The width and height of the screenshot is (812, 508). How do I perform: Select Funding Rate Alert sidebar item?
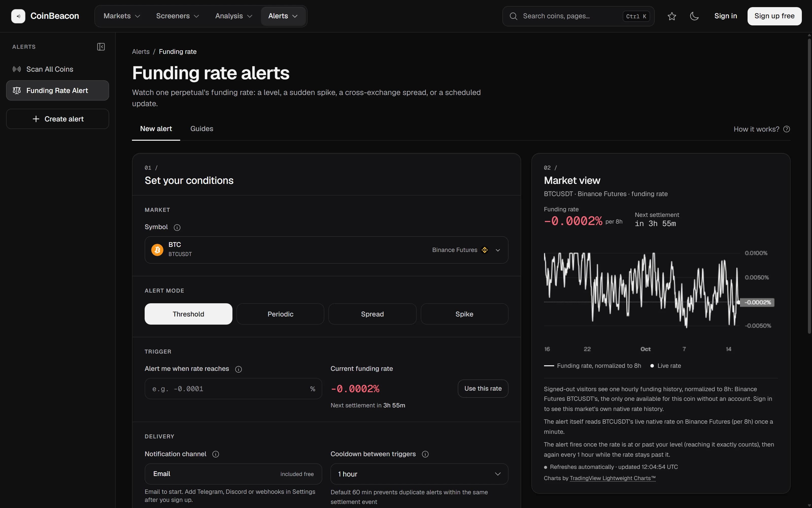point(57,90)
